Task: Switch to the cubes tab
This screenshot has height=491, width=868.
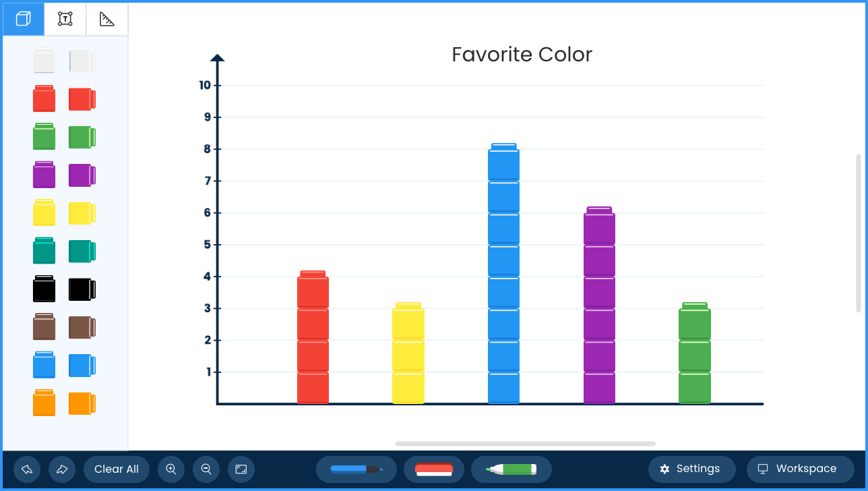Action: (x=24, y=19)
